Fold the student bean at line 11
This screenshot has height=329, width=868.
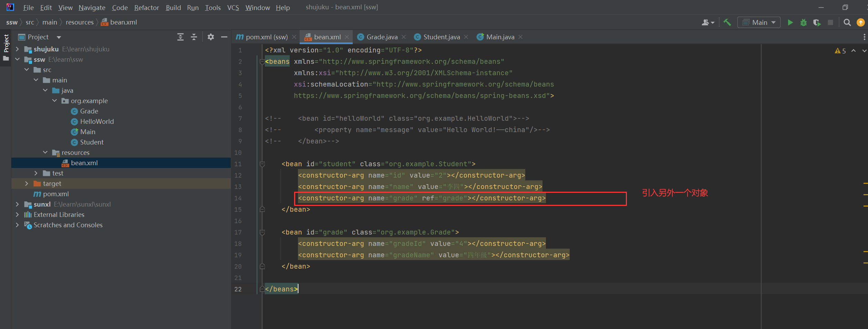coord(262,164)
